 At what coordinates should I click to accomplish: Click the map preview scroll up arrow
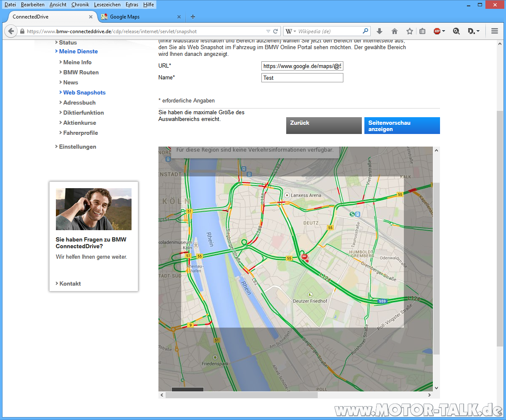point(436,150)
